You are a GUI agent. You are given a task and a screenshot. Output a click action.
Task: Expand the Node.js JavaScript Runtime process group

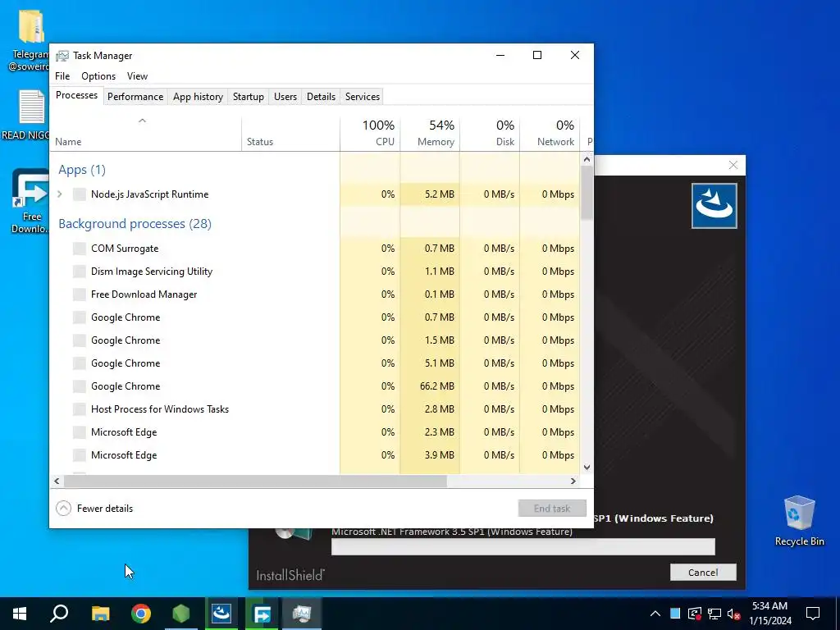tap(60, 194)
